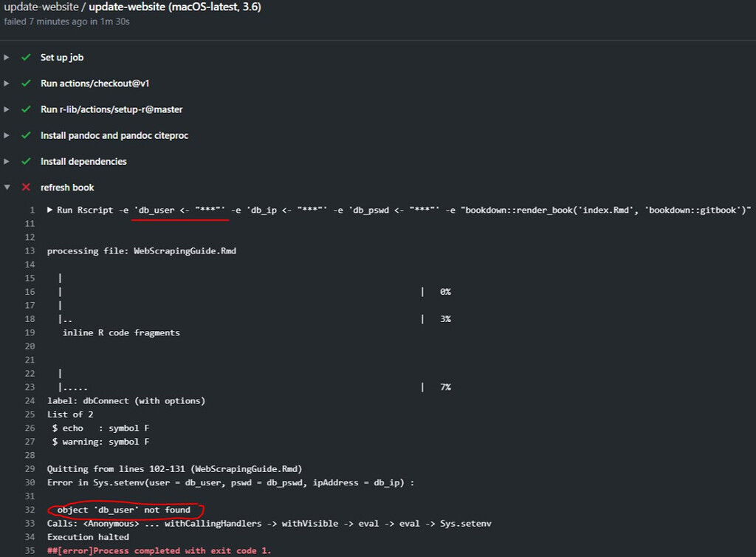Viewport: 756px width, 557px height.
Task: Click the green check beside Install pandoc step
Action: pyautogui.click(x=26, y=135)
